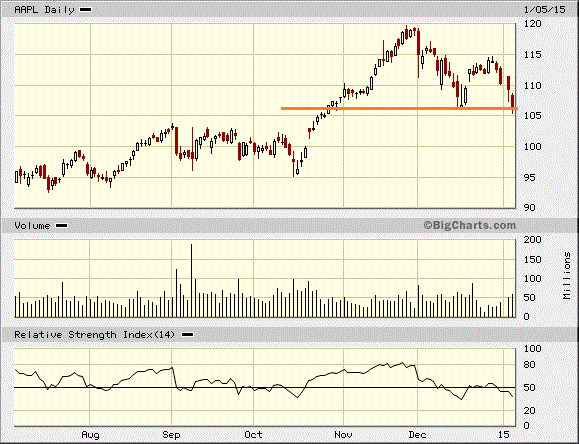579x444 pixels.
Task: Click the 15 year label on time axis
Action: 504,435
